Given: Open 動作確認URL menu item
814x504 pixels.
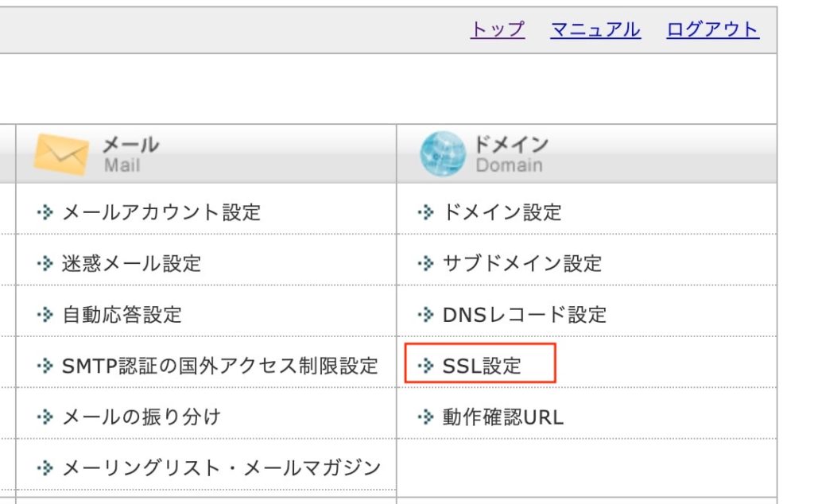Looking at the screenshot, I should pos(503,417).
